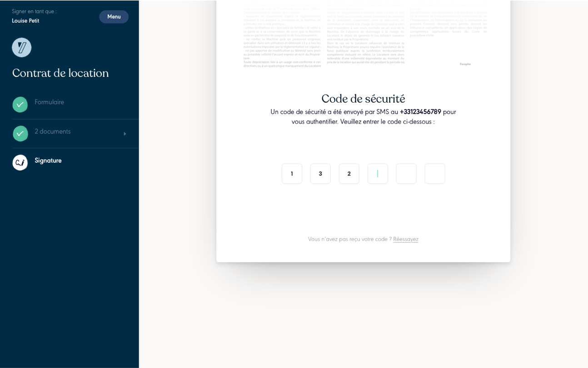
Task: Open the Menu button in the sidebar
Action: pos(114,16)
